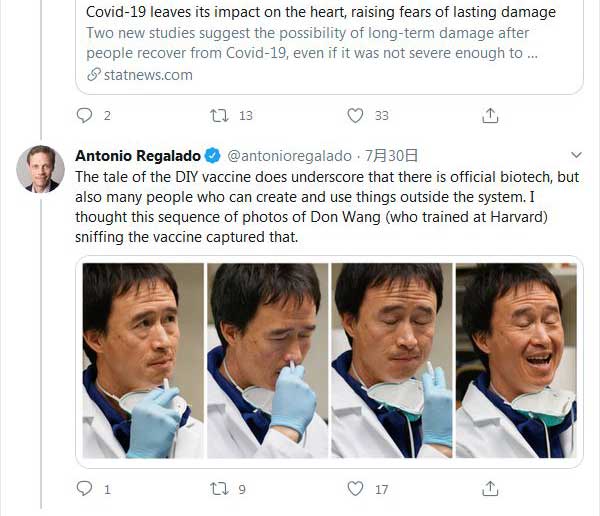Screen dimensions: 600x516
Task: View first photo with hand on chin
Action: (x=143, y=360)
